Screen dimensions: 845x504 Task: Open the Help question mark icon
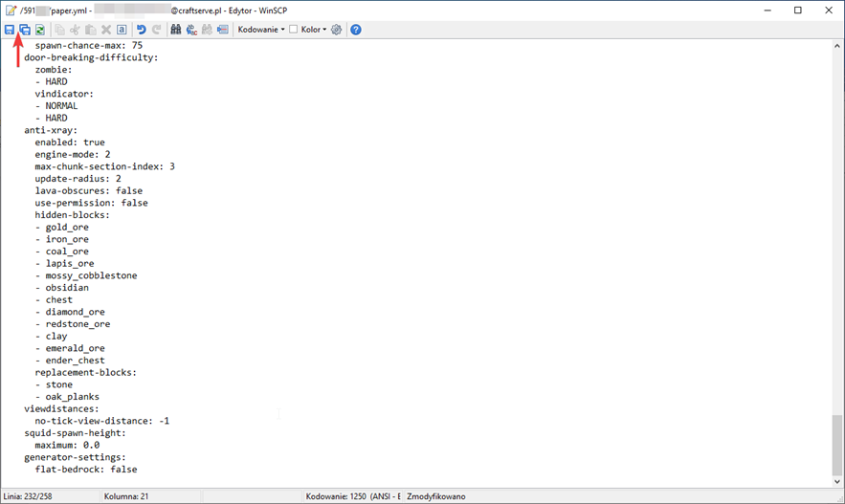[x=356, y=30]
